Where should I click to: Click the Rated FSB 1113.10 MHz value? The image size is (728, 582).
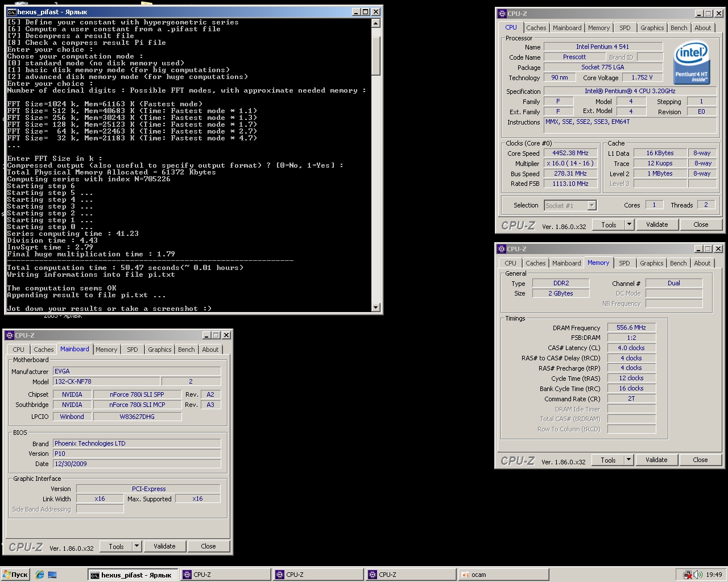point(570,184)
